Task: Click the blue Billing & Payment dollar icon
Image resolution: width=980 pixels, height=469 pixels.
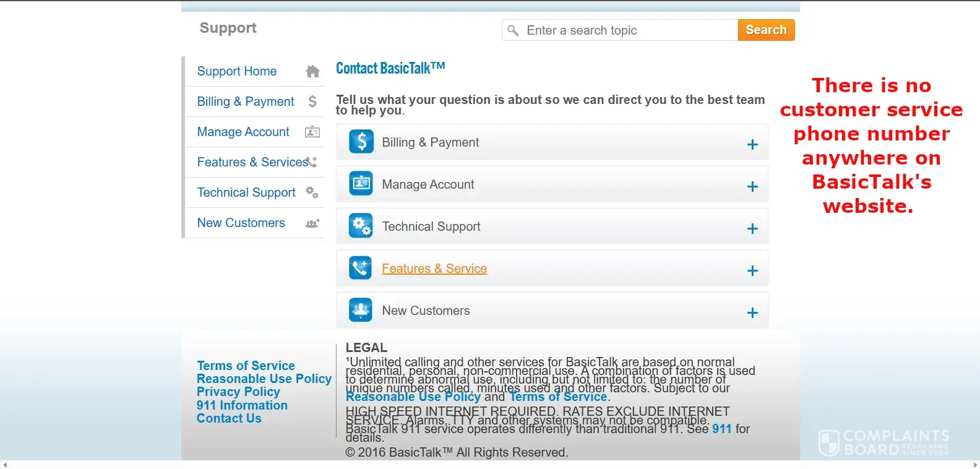Action: (x=361, y=142)
